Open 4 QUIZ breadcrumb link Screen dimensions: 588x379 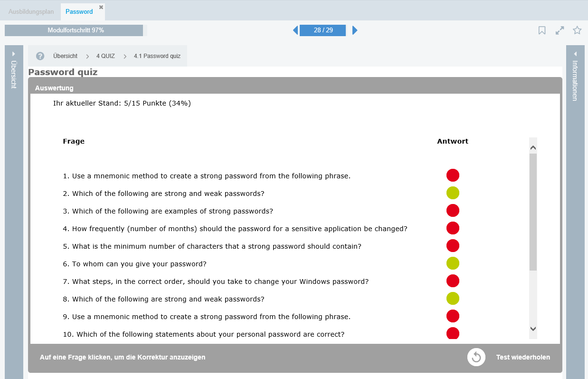105,56
